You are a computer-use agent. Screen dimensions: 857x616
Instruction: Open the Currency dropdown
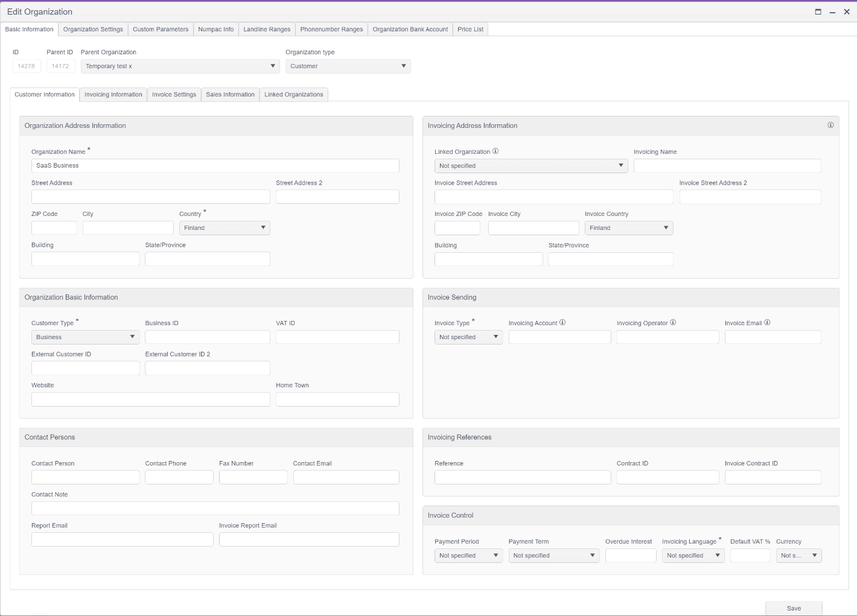(x=798, y=556)
